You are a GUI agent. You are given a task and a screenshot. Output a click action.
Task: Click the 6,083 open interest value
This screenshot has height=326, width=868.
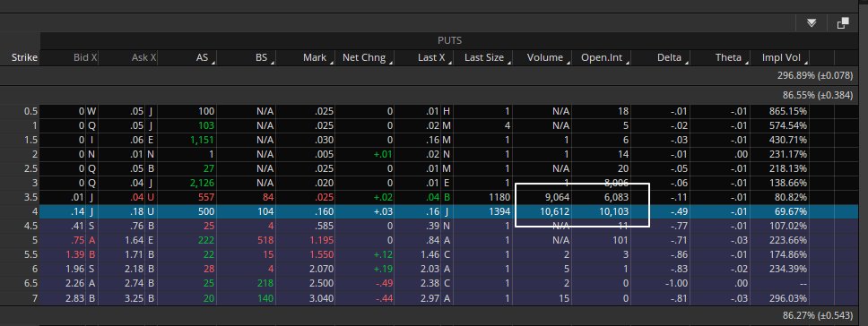[x=615, y=197]
